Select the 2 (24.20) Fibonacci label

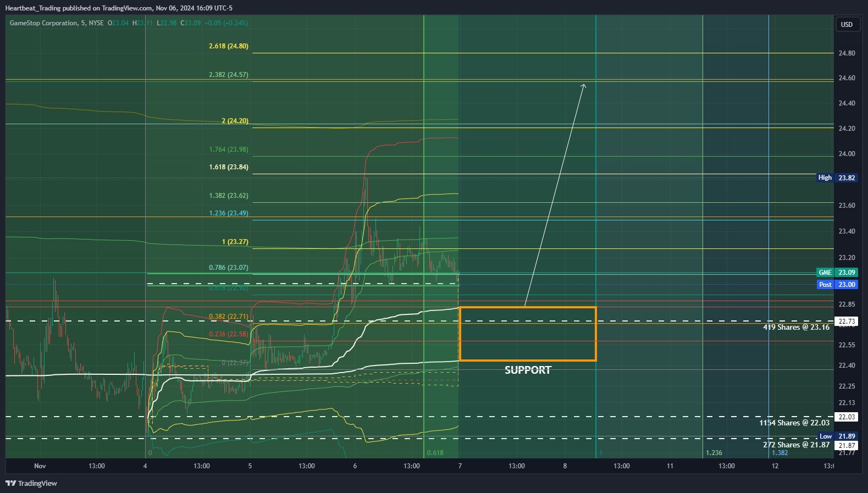235,121
